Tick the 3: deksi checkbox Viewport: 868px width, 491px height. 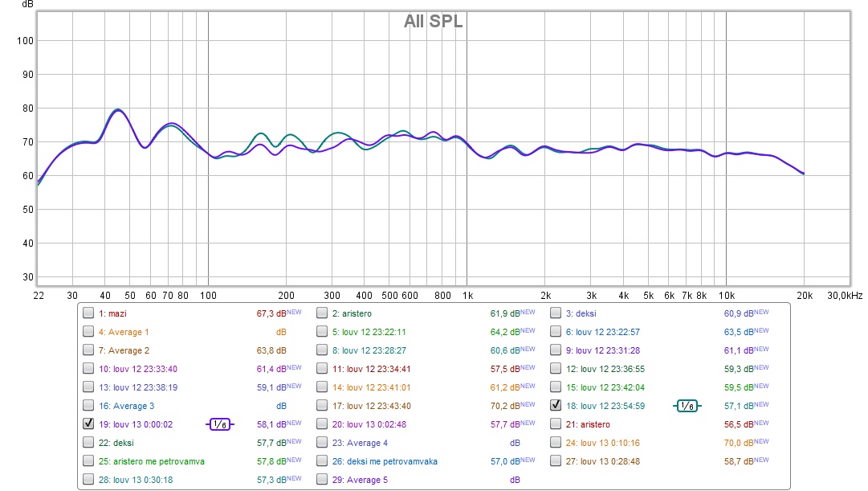(556, 313)
